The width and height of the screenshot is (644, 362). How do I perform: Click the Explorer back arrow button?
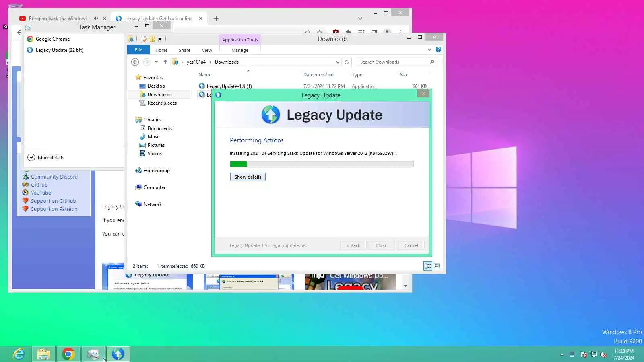[x=135, y=62]
